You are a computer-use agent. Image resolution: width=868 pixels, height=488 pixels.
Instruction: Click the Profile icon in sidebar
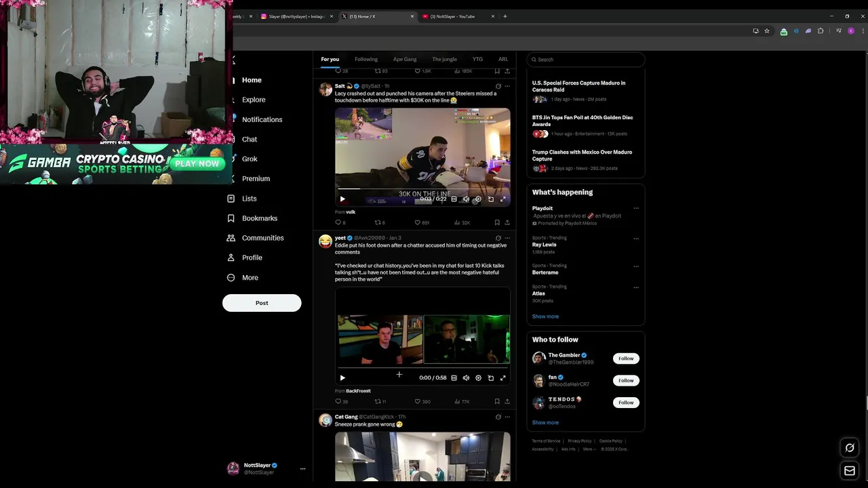(x=231, y=258)
